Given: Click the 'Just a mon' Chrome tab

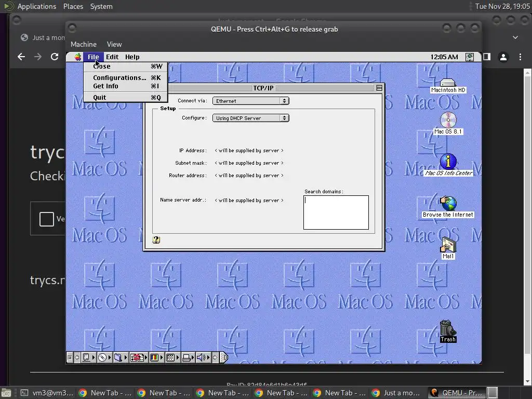Looking at the screenshot, I should point(43,37).
